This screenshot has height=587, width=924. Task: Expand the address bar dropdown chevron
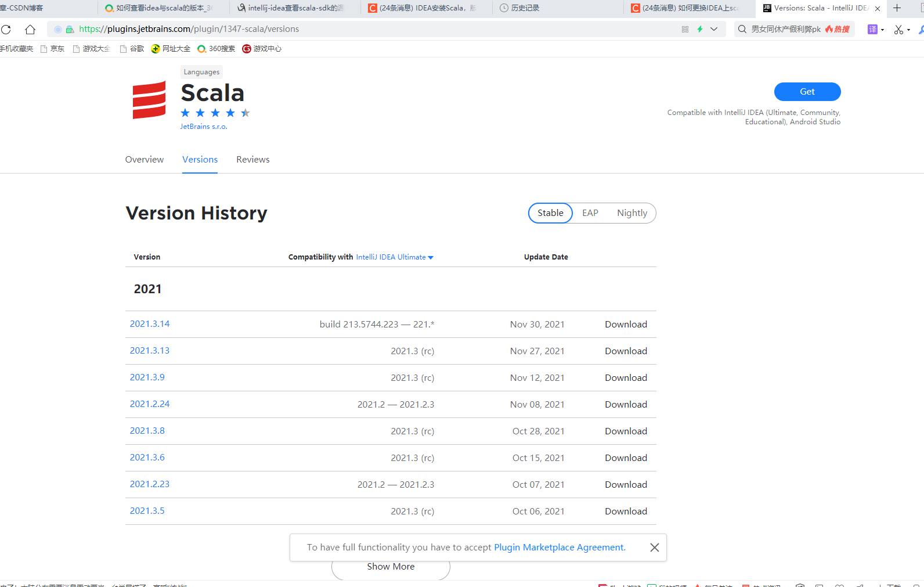pos(714,29)
